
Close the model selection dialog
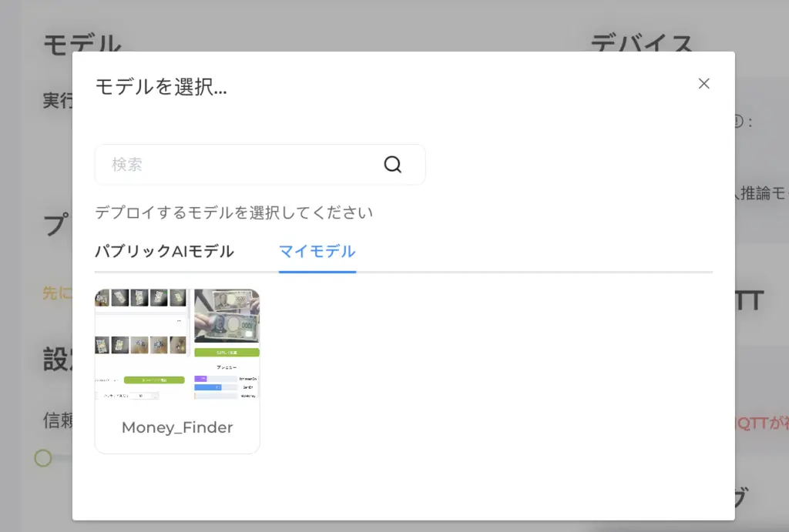tap(703, 83)
